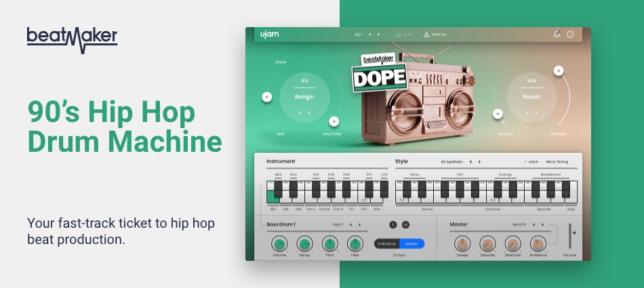Click the Mix Intensity handle
The image size is (644, 288).
pyautogui.click(x=558, y=70)
